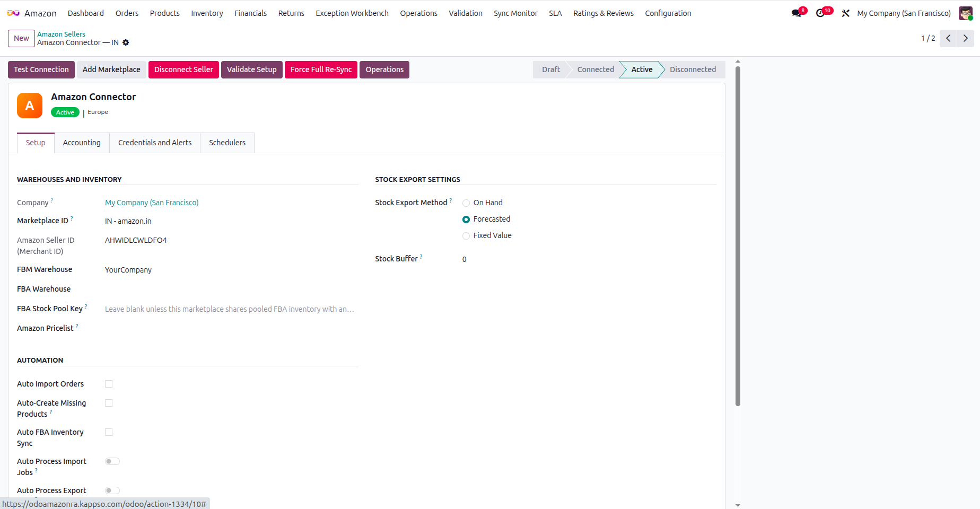This screenshot has width=980, height=509.
Task: Open the Configuration menu
Action: point(668,13)
